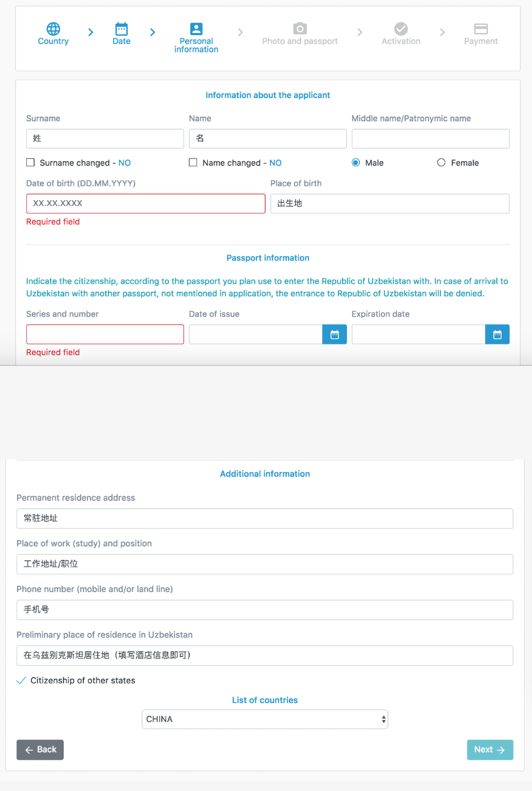The image size is (532, 791).
Task: Open the List of countries dropdown
Action: [265, 719]
